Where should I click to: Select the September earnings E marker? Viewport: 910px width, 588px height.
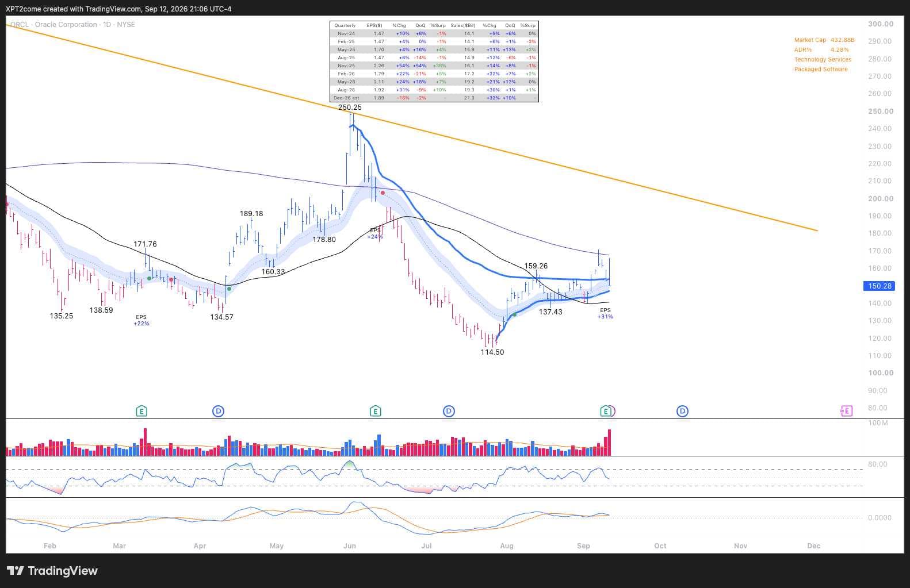(x=605, y=411)
